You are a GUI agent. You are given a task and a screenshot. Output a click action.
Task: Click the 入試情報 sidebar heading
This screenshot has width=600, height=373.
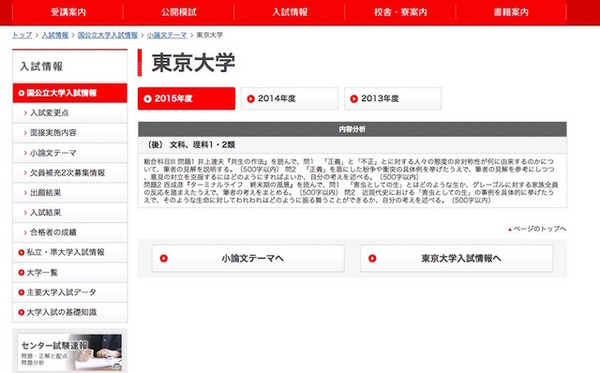point(41,67)
